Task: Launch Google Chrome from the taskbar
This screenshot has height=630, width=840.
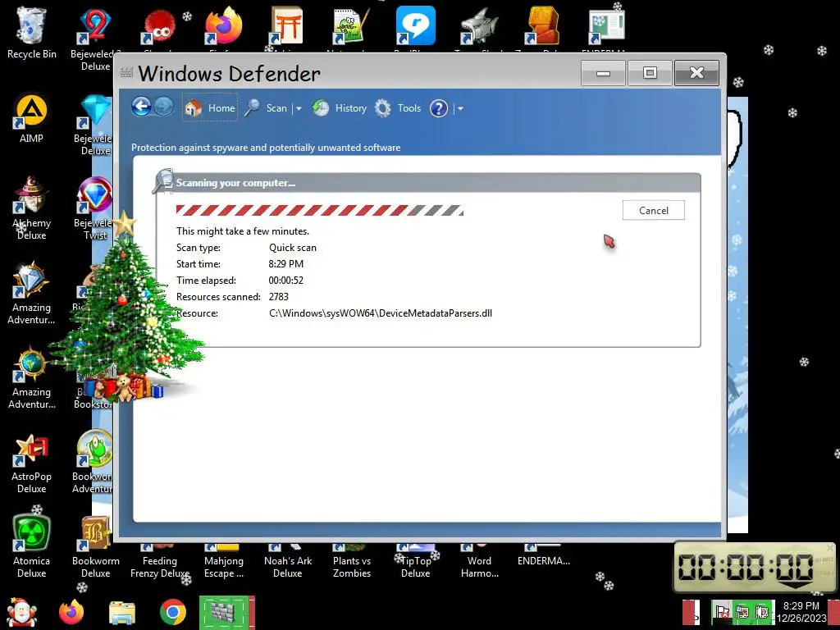Action: [x=172, y=612]
